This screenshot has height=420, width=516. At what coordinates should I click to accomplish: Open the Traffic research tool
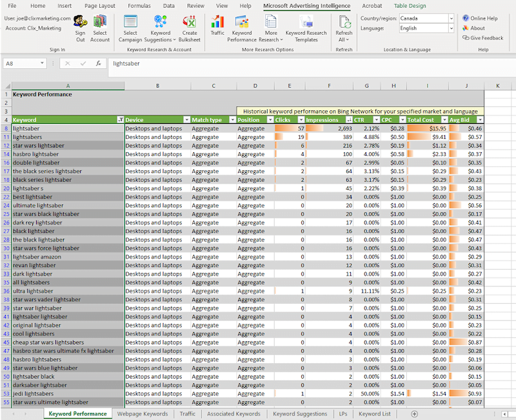pos(217,25)
